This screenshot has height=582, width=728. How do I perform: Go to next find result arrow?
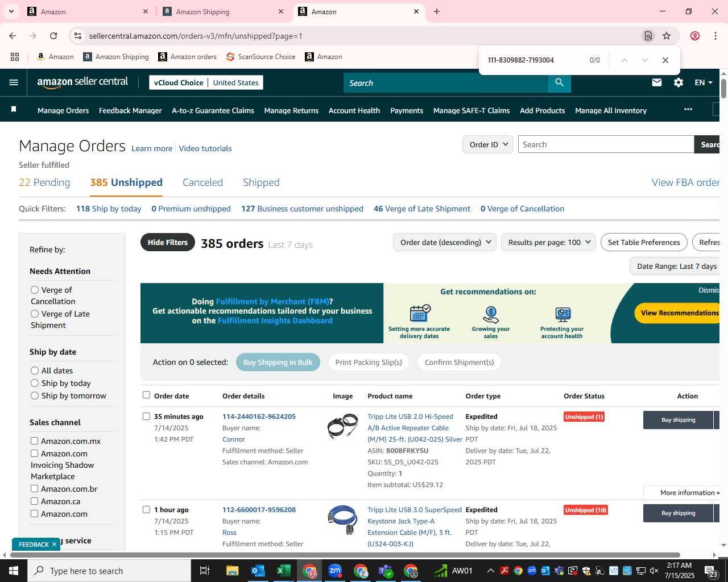coord(645,60)
